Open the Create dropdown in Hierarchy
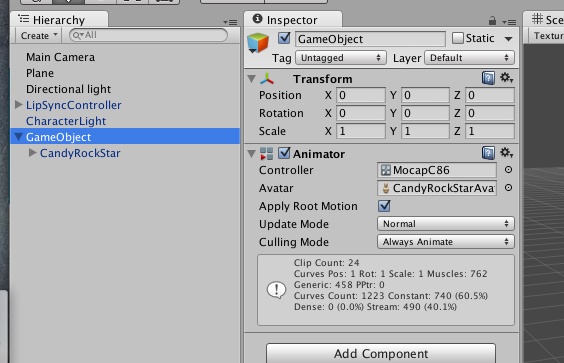Screen dimensions: 564x363 pyautogui.click(x=39, y=36)
